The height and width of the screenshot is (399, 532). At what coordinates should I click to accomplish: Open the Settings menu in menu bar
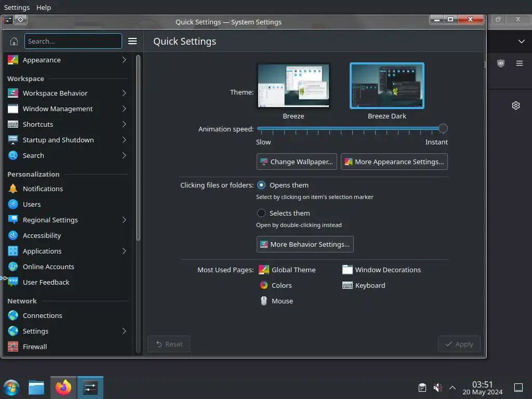(x=17, y=7)
